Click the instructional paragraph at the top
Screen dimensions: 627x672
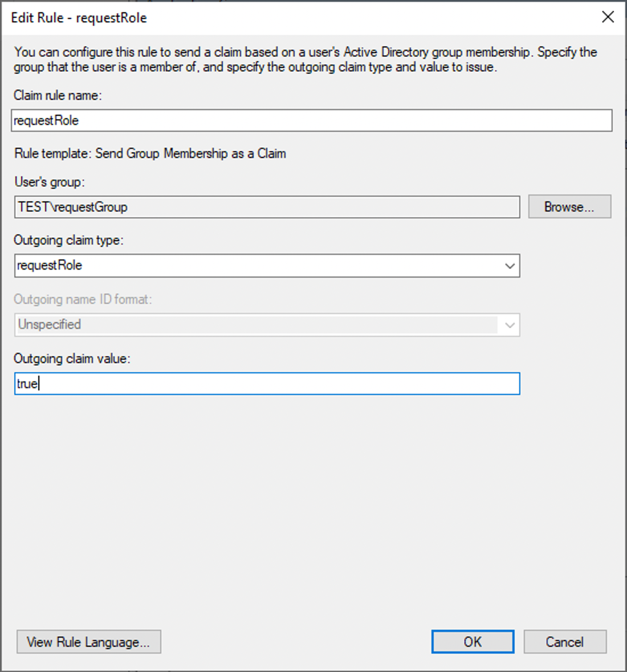305,60
